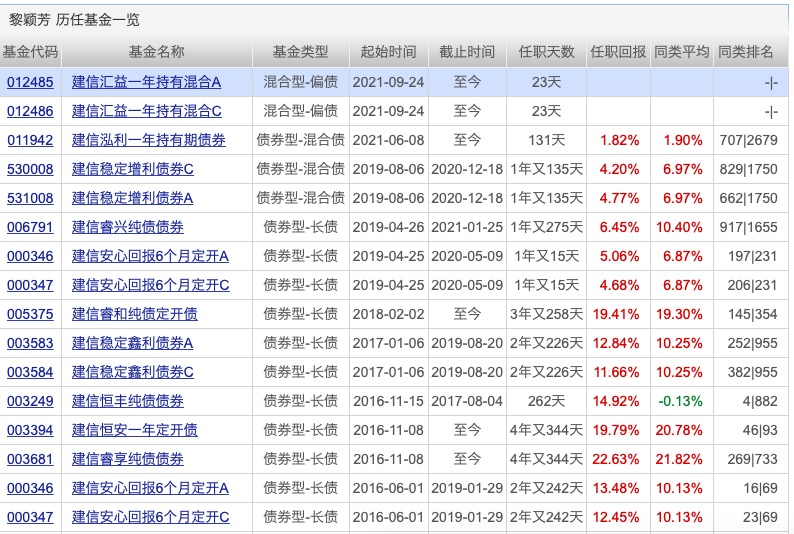Select the 2021-01-25 end date cell
794x534 pixels.
[x=467, y=227]
